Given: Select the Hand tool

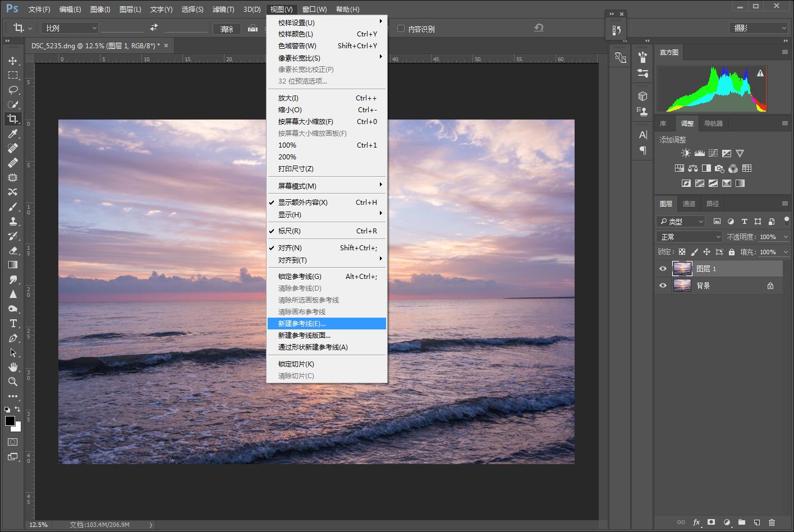Looking at the screenshot, I should click(x=12, y=367).
